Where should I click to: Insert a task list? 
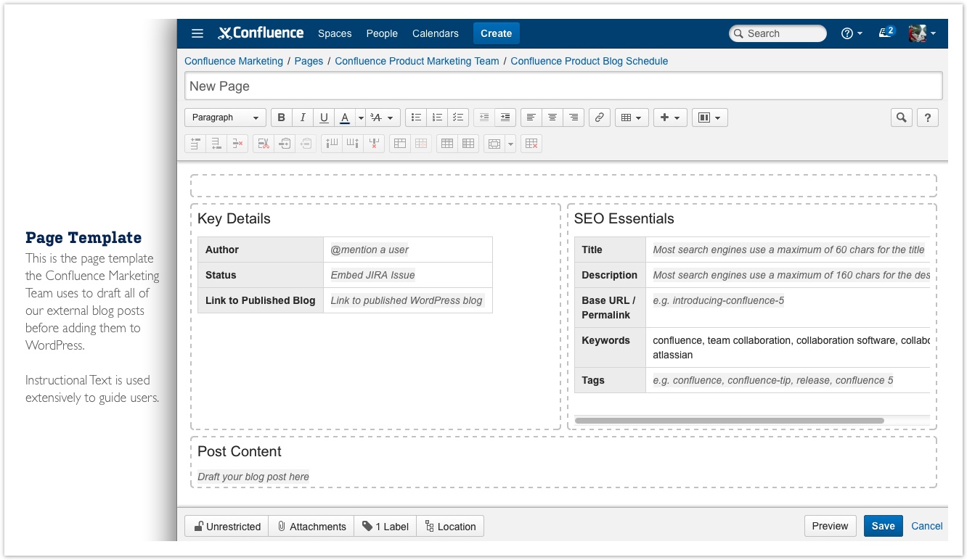click(458, 118)
